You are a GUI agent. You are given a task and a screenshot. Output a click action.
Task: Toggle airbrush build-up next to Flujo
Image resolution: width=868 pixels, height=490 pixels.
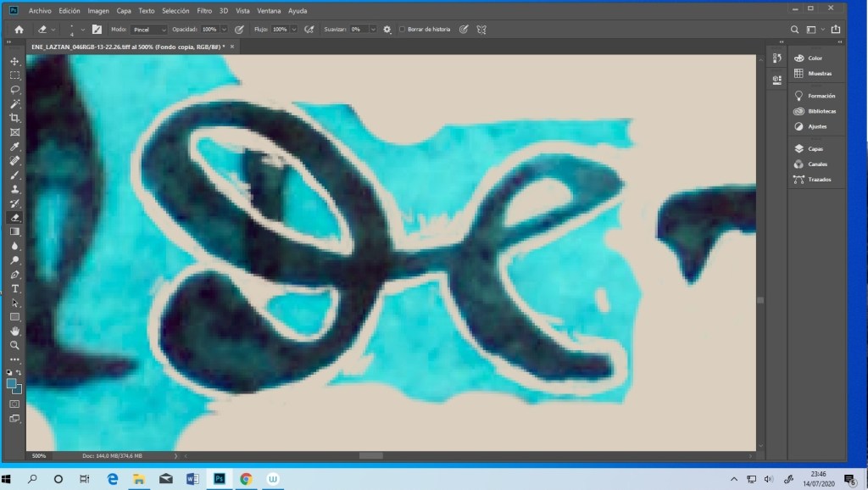(x=309, y=29)
